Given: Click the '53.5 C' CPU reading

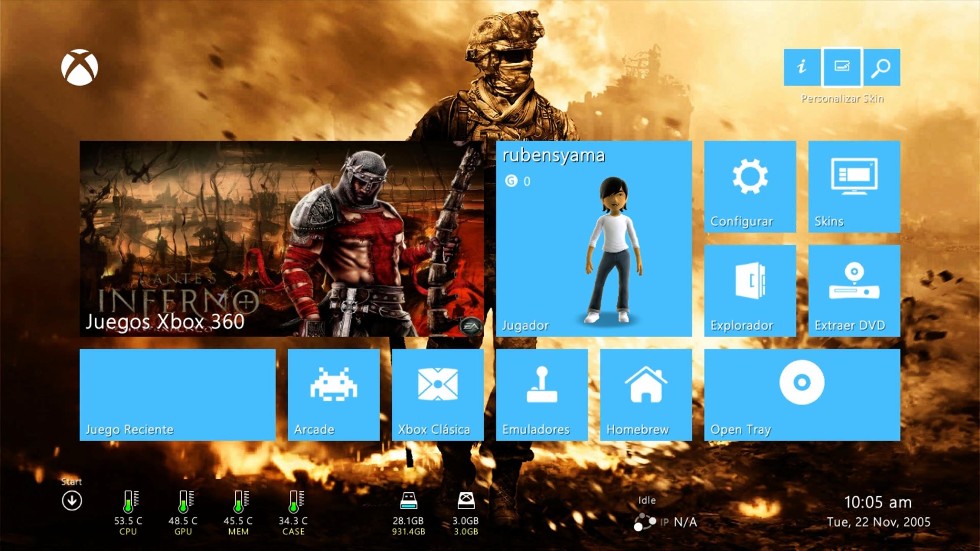Looking at the screenshot, I should [128, 521].
